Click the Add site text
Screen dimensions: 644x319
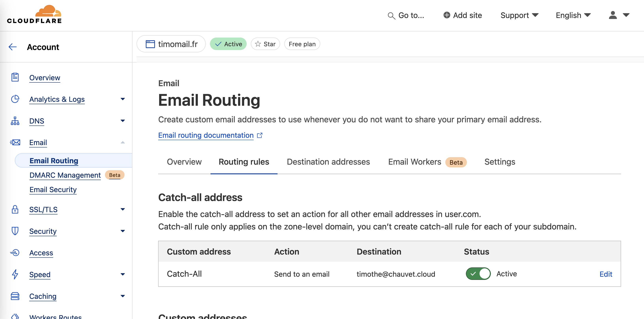click(x=467, y=15)
